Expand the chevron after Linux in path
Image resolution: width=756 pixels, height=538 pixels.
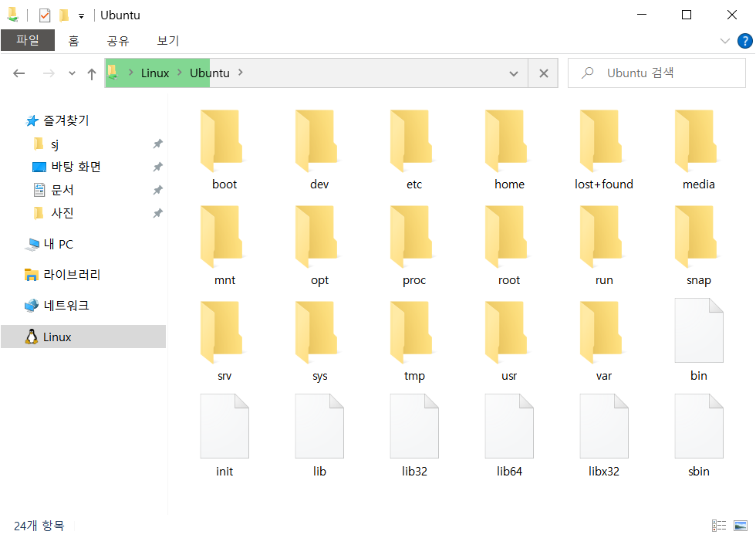(179, 73)
